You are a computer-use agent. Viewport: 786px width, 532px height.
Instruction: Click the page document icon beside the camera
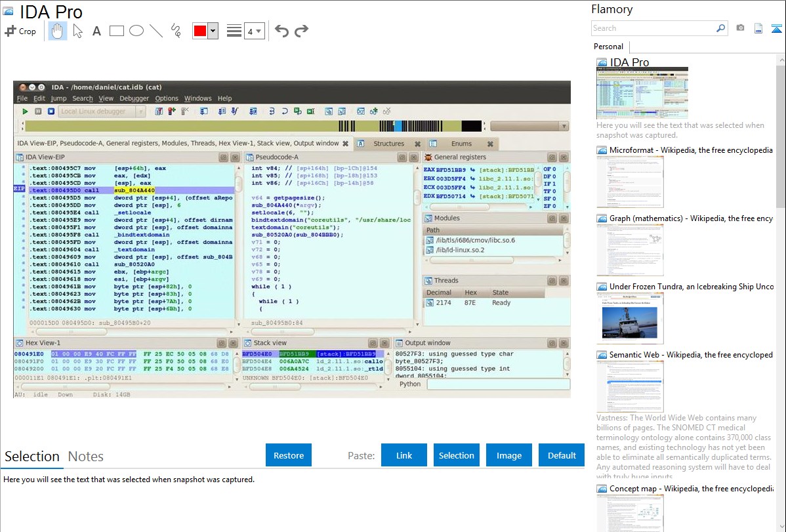click(x=758, y=28)
